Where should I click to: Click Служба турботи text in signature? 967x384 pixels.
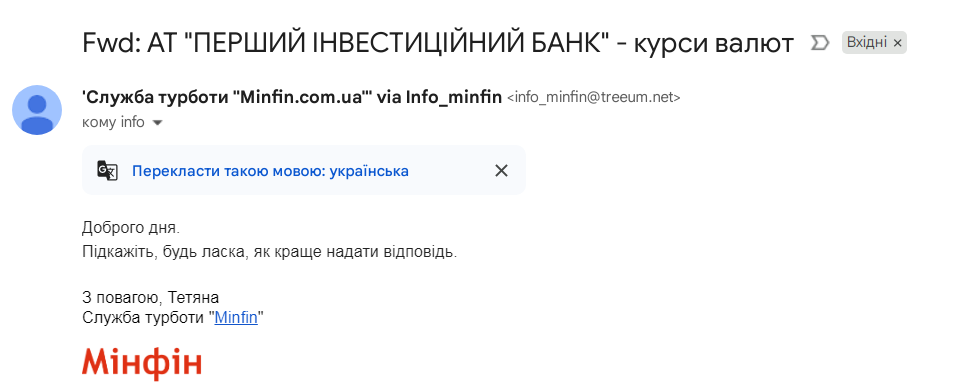tap(144, 318)
